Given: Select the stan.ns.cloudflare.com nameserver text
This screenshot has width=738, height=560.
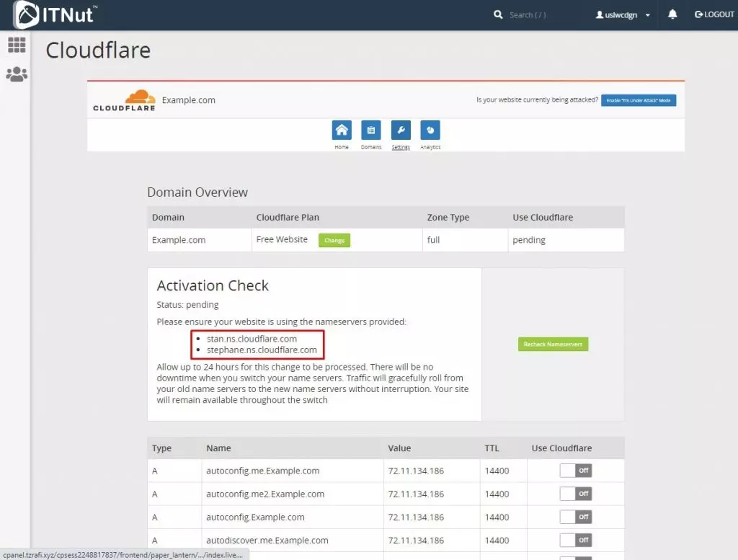Looking at the screenshot, I should pos(252,339).
